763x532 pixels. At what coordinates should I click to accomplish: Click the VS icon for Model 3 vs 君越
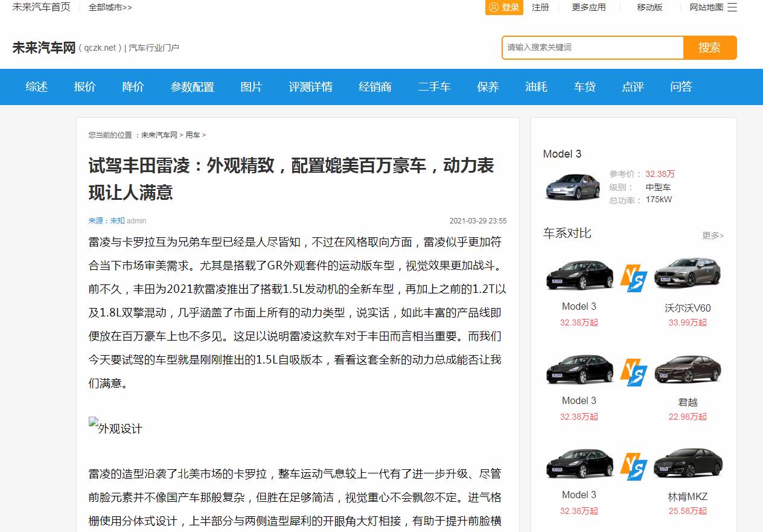click(634, 372)
